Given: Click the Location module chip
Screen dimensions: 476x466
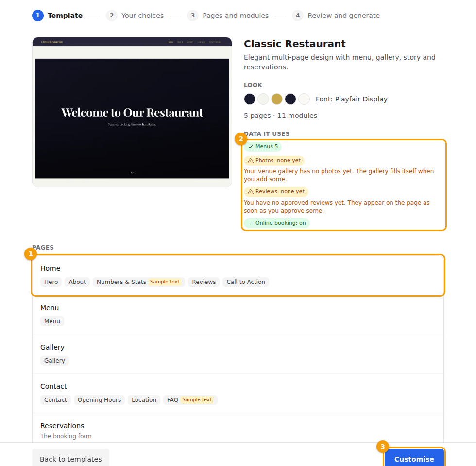Looking at the screenshot, I should click(x=144, y=400).
